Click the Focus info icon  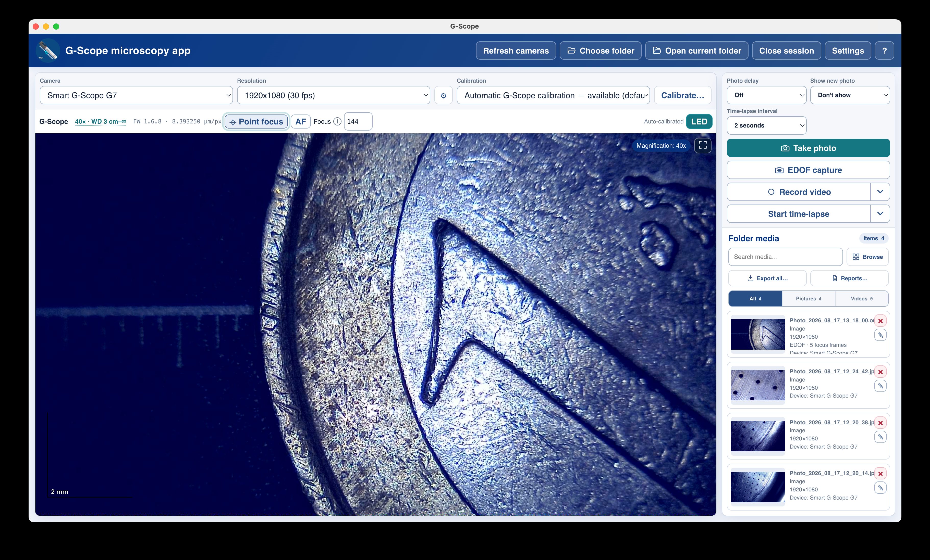(337, 121)
